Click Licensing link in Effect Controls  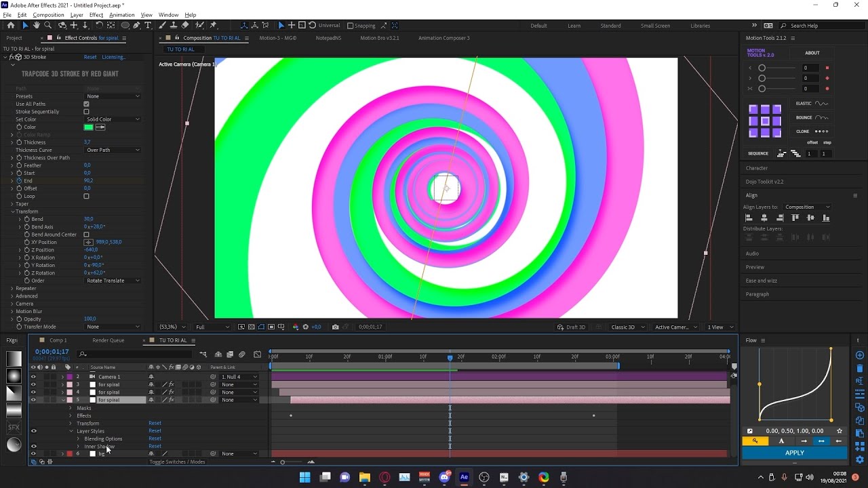pyautogui.click(x=113, y=57)
